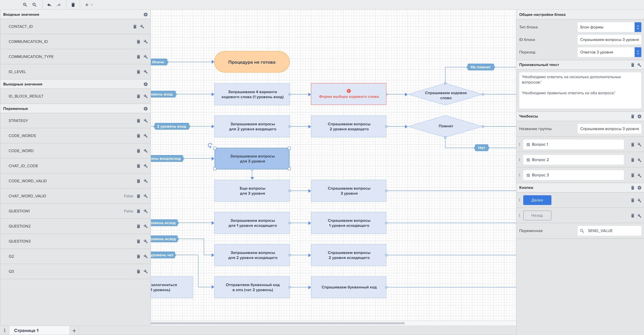The height and width of the screenshot is (335, 644).
Task: Add a new input value with plus icon
Action: coord(146,14)
